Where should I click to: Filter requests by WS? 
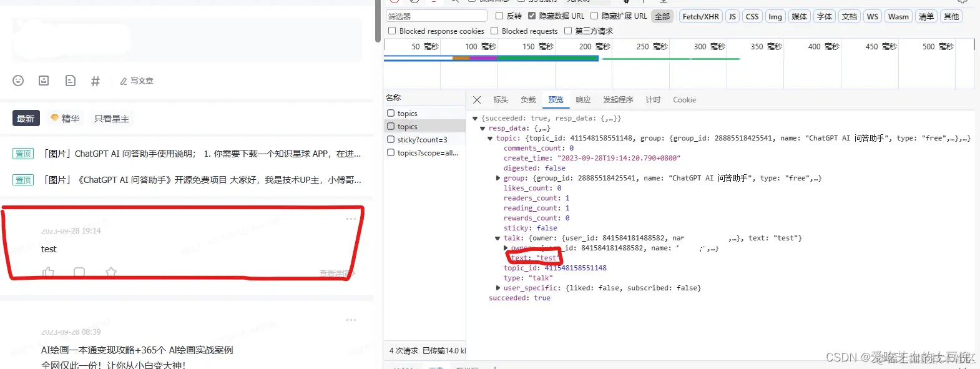873,17
